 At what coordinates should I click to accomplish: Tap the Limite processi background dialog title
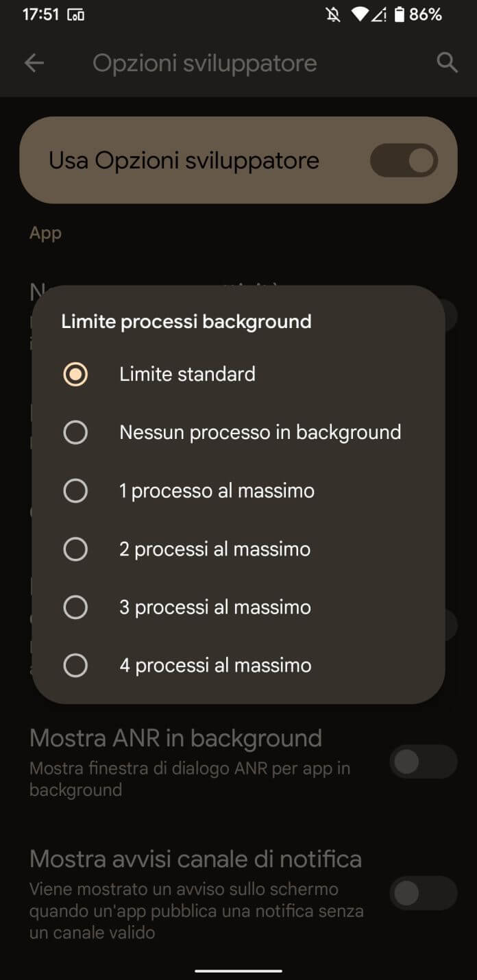click(186, 321)
